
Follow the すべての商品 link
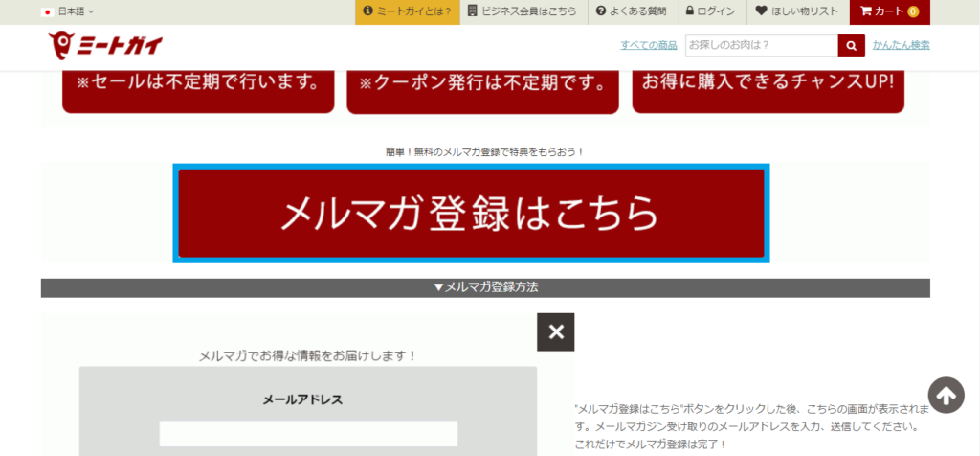[649, 45]
